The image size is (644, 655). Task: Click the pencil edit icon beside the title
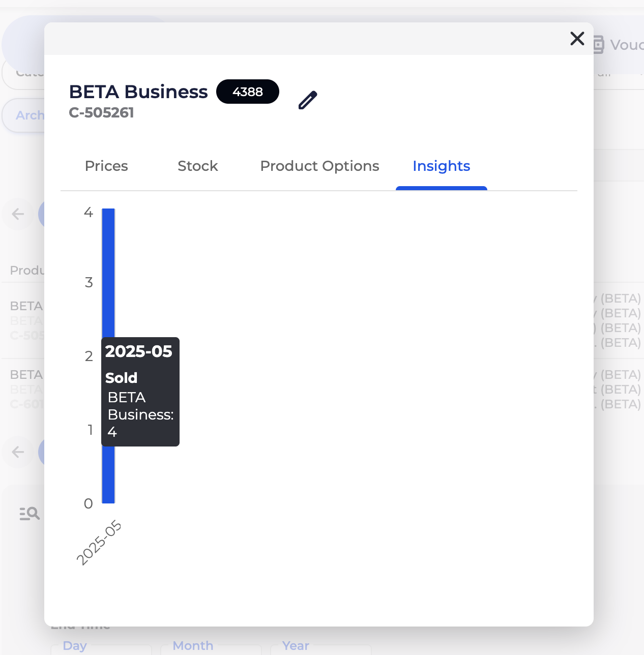pos(308,100)
